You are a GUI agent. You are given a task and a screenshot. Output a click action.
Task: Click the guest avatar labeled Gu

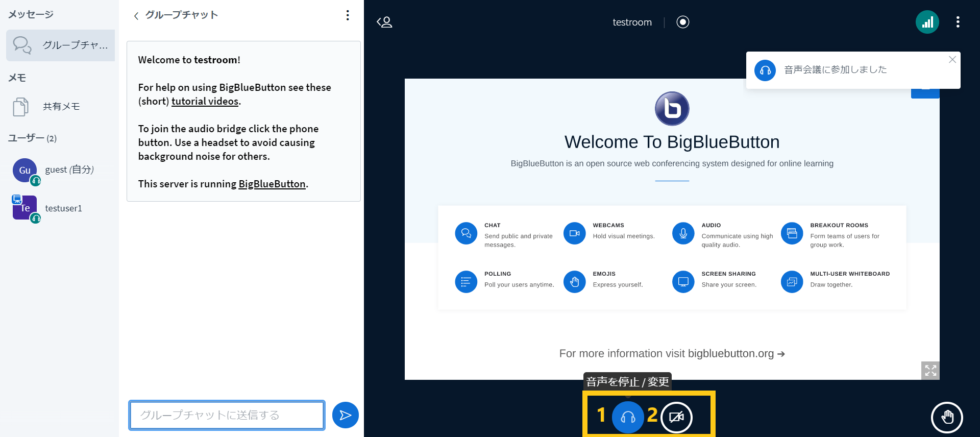pyautogui.click(x=24, y=171)
